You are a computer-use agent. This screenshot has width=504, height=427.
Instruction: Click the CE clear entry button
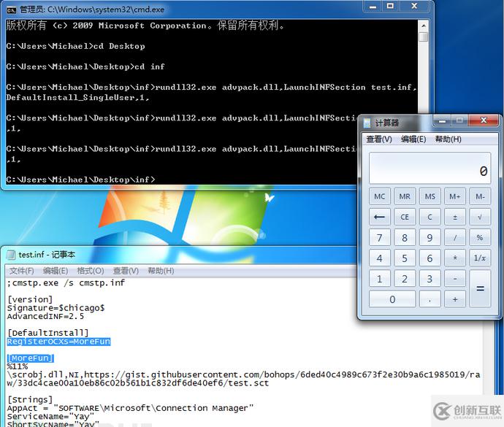405,217
